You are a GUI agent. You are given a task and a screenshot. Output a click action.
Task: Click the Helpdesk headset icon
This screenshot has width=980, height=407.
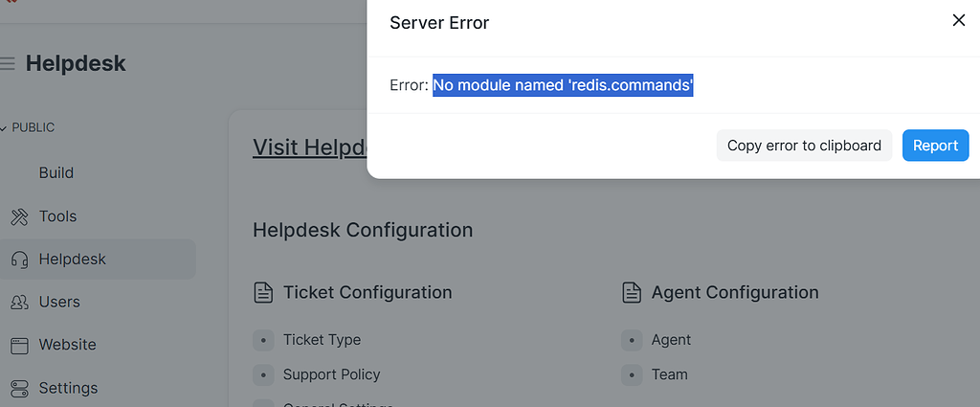[x=20, y=260]
